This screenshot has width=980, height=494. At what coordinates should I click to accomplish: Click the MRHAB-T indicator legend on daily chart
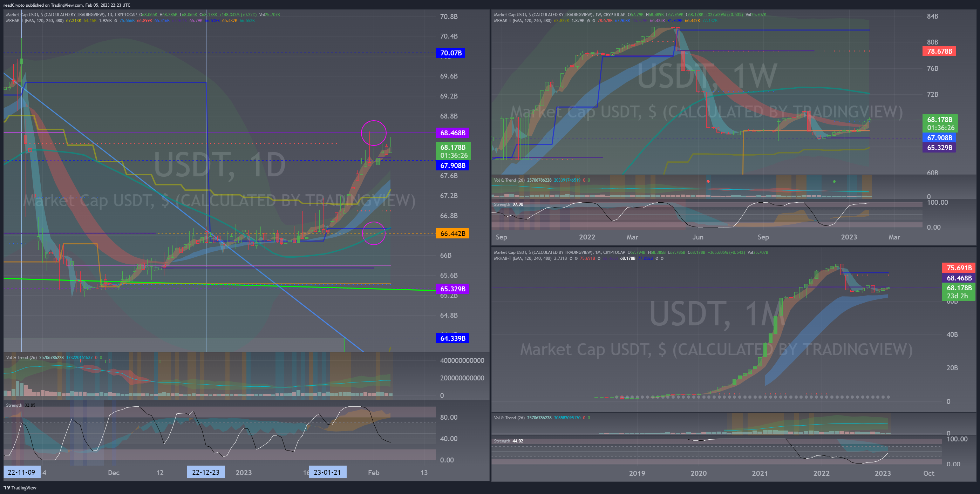pos(35,21)
